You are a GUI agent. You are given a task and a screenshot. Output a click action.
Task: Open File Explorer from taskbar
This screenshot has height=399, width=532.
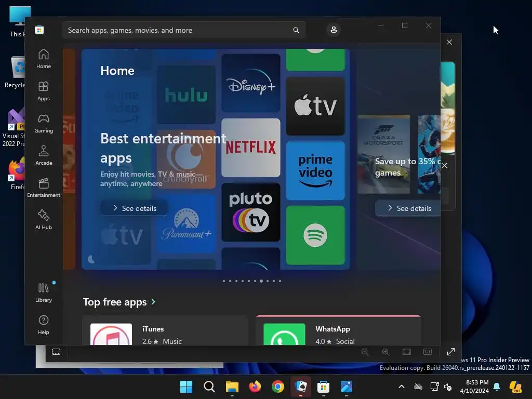[232, 387]
